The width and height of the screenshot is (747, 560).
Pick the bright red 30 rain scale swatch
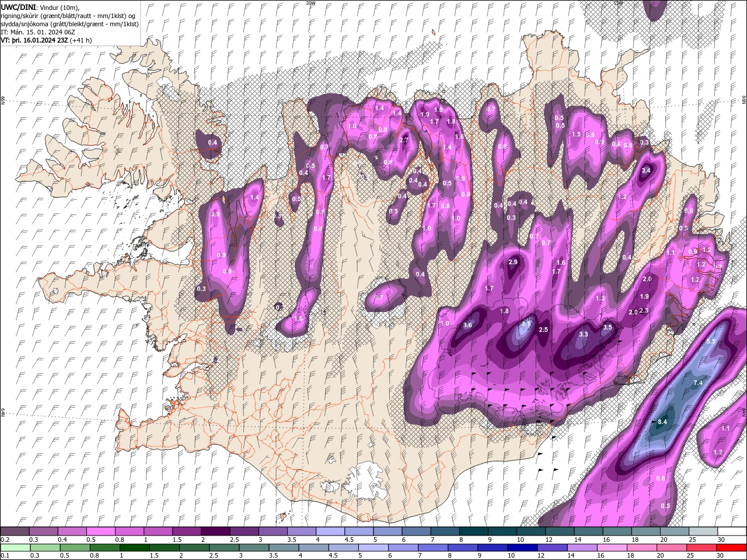[x=731, y=547]
